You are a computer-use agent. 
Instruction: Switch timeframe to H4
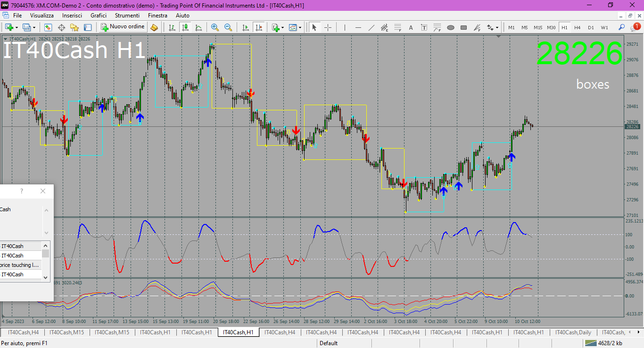point(578,27)
